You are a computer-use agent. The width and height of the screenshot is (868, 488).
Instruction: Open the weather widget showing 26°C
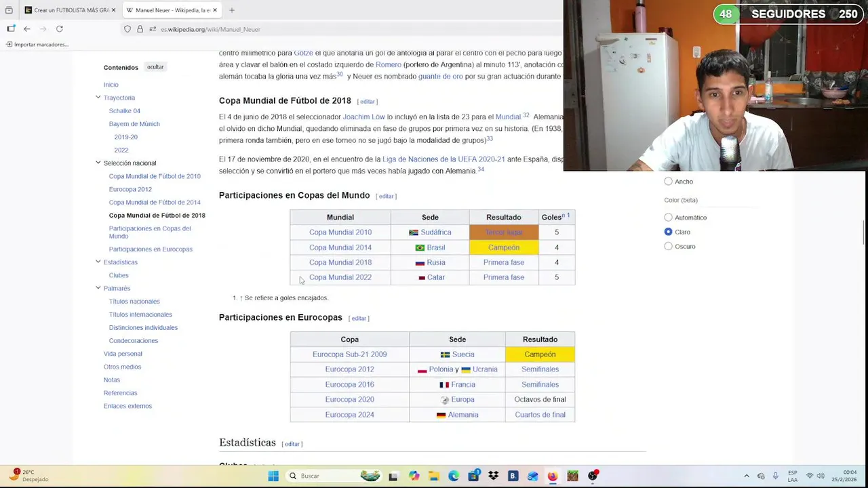coord(29,475)
